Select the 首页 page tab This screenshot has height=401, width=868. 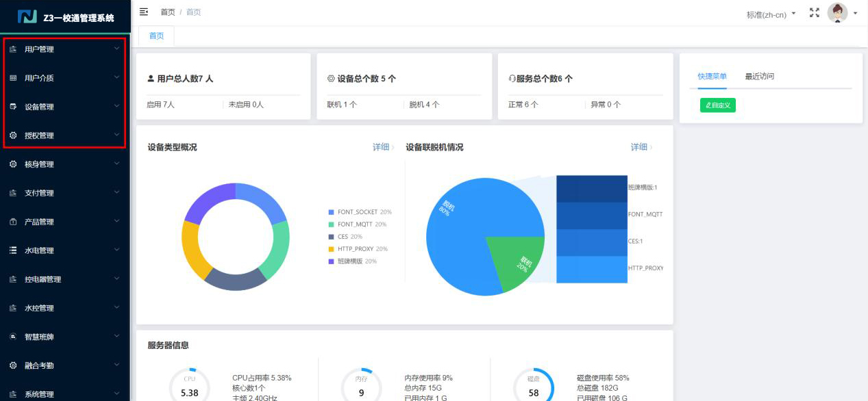tap(156, 36)
